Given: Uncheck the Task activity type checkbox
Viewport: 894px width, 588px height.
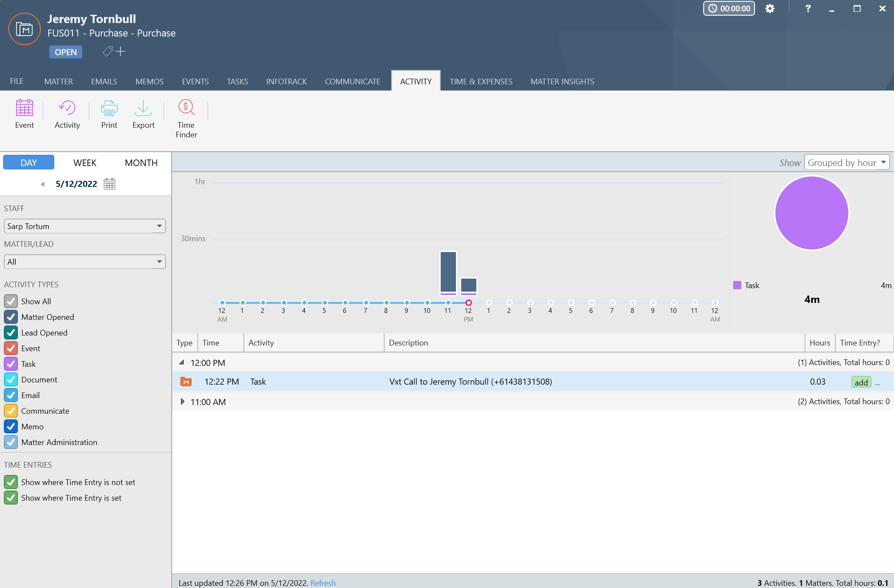Looking at the screenshot, I should 11,364.
